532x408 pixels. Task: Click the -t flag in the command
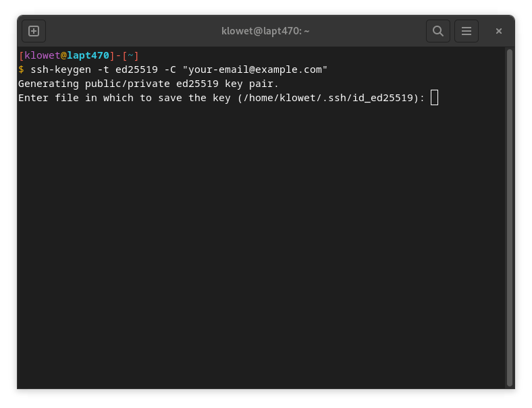tap(103, 69)
